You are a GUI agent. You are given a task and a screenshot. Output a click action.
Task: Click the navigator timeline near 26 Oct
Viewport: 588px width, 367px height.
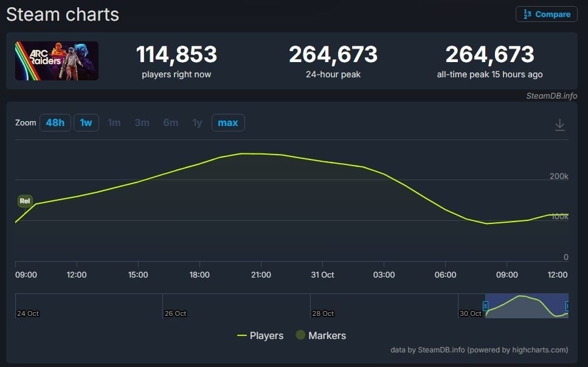[175, 306]
